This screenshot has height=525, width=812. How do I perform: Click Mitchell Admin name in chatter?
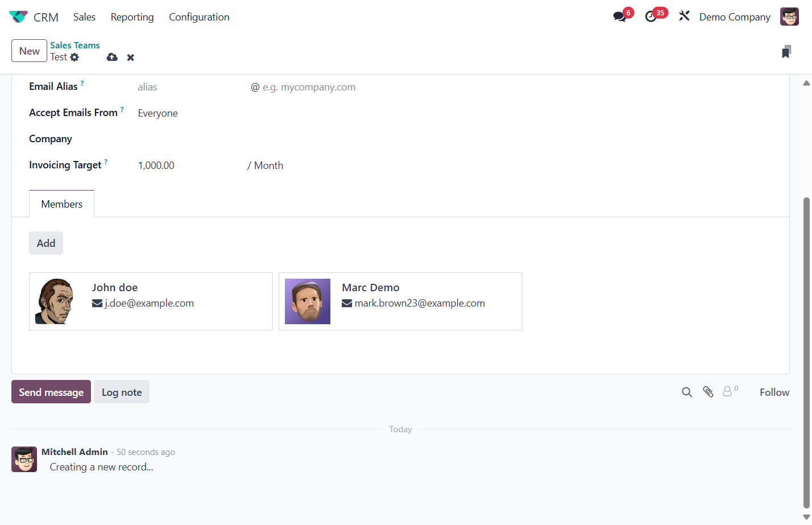click(x=74, y=452)
